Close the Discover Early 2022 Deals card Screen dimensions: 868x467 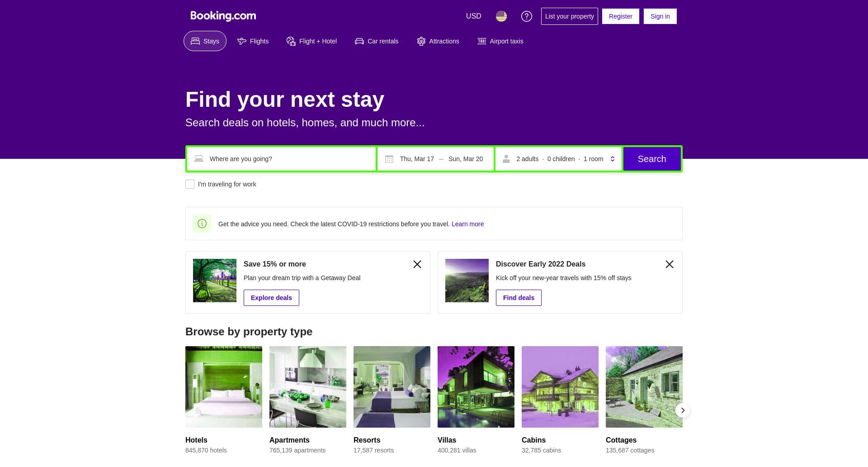(x=670, y=264)
